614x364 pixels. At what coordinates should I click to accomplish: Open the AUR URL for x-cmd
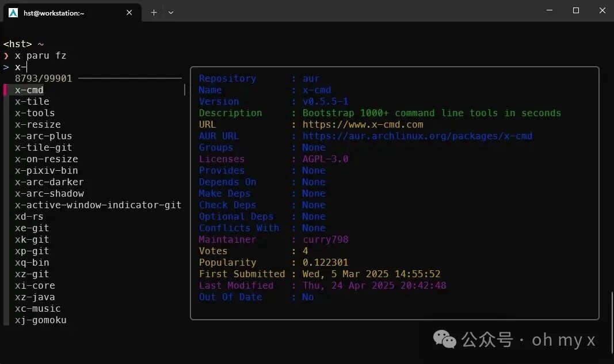coord(417,136)
